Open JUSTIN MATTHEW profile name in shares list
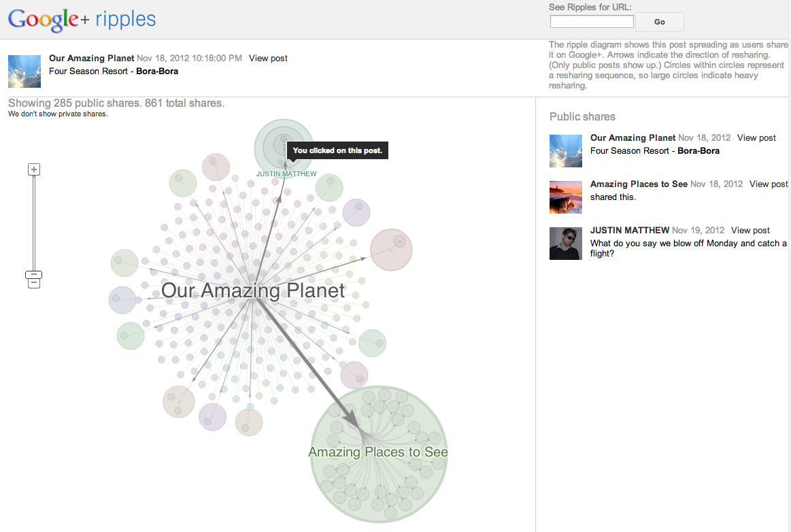791x532 pixels. coord(630,230)
